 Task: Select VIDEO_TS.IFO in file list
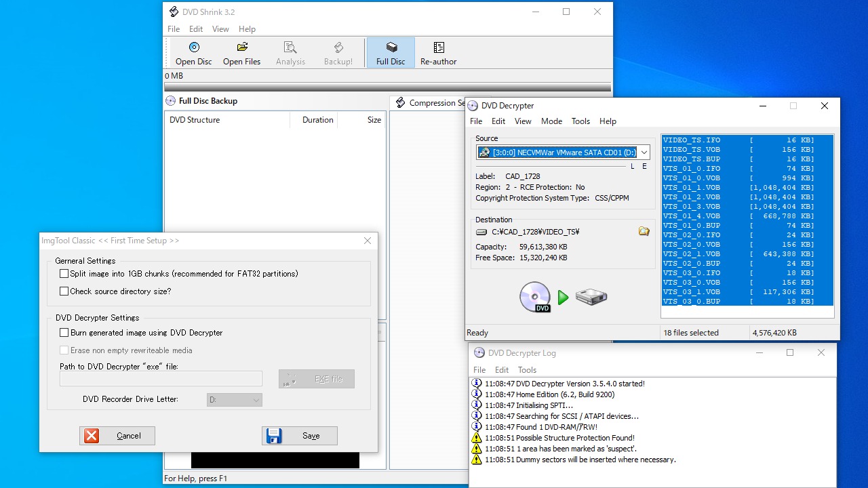[747, 140]
